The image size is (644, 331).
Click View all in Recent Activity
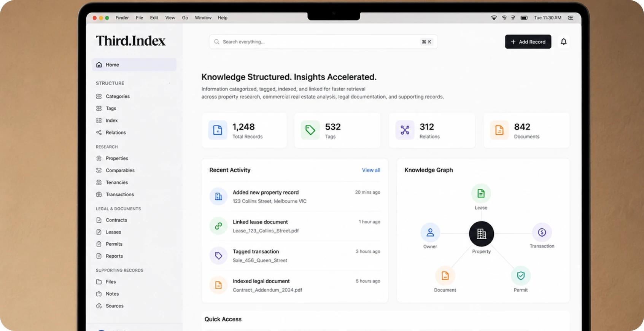371,170
